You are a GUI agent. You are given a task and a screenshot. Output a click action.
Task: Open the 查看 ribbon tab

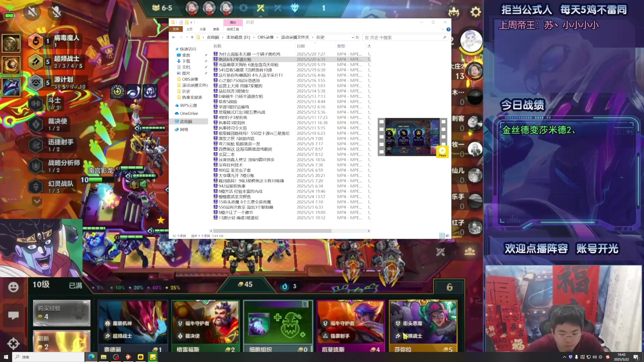pyautogui.click(x=216, y=29)
